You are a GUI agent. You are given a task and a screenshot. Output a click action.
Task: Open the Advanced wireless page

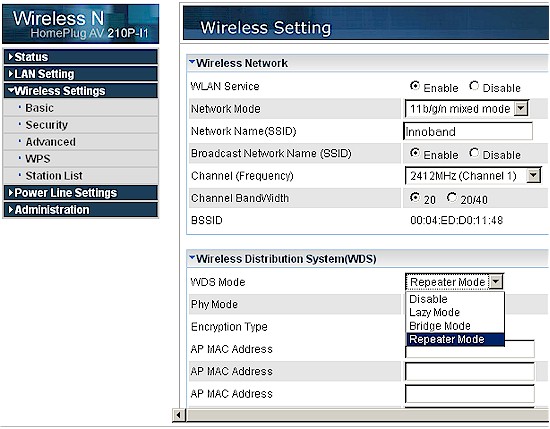[51, 142]
